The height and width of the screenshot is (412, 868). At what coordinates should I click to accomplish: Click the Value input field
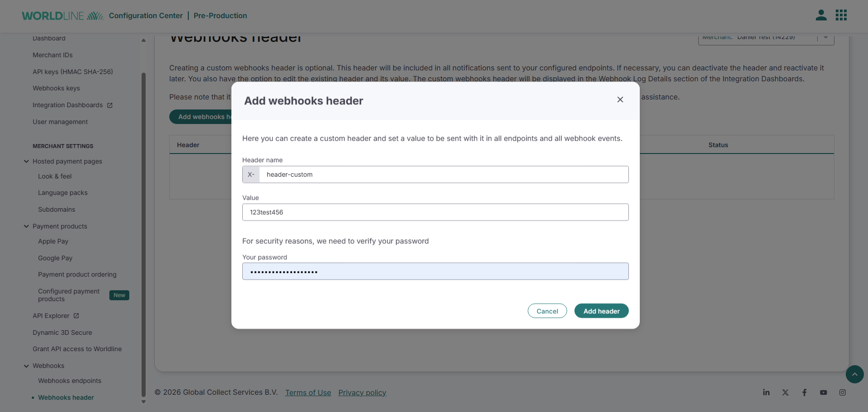coord(436,212)
